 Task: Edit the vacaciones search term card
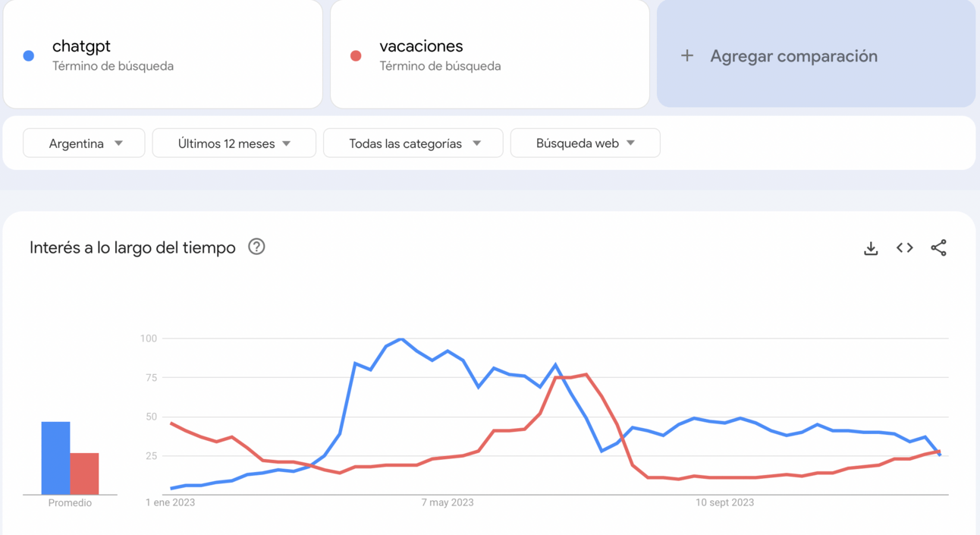coord(490,54)
